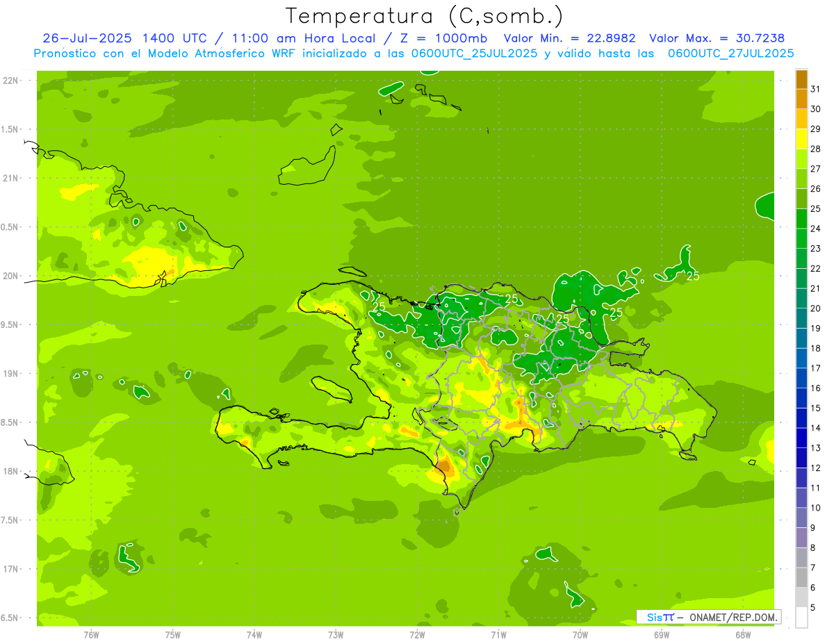Select the "6.5N" latitude axis label
Viewport: 834px width, 644px height.
tap(9, 618)
